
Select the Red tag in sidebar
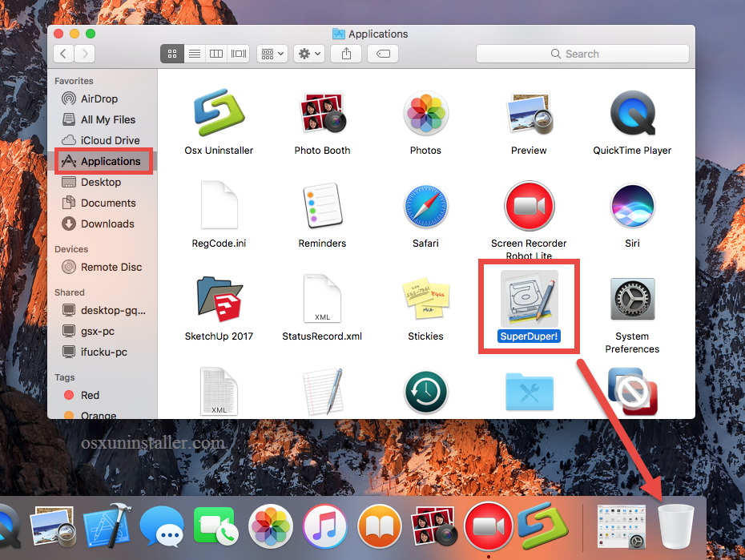(83, 395)
